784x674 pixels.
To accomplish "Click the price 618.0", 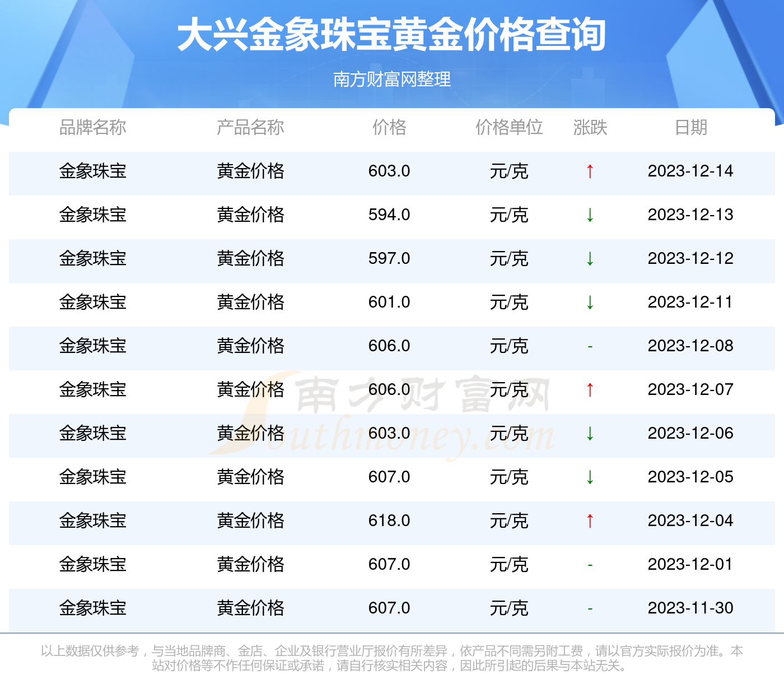I will coord(389,520).
